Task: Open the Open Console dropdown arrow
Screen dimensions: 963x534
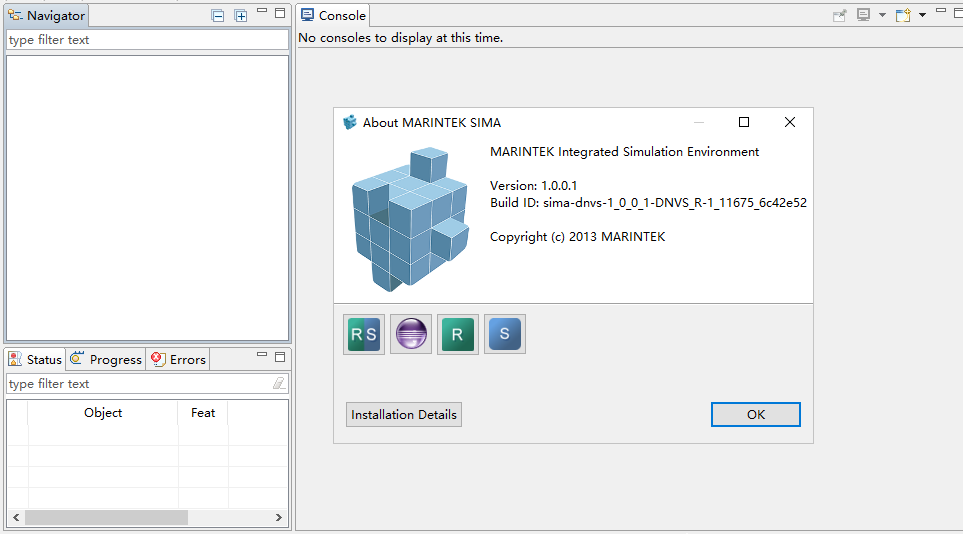Action: click(921, 15)
